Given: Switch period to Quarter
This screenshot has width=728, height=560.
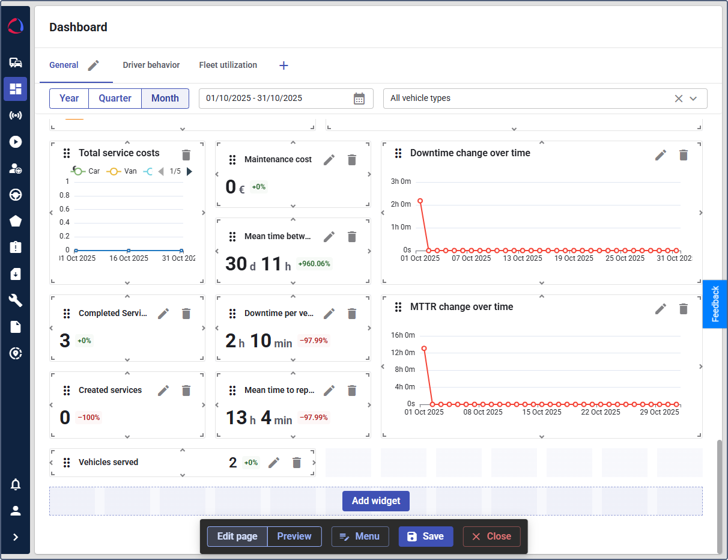Looking at the screenshot, I should click(115, 99).
